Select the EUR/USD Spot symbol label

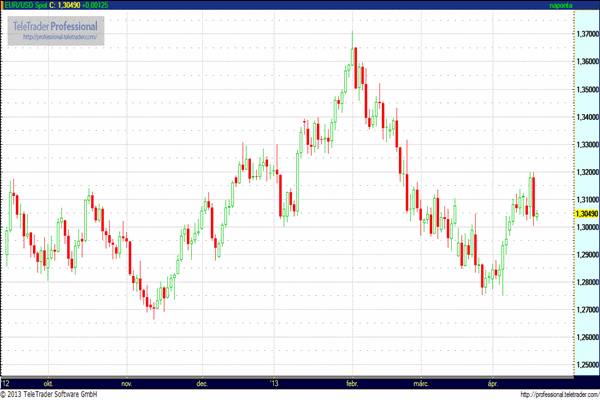25,6
